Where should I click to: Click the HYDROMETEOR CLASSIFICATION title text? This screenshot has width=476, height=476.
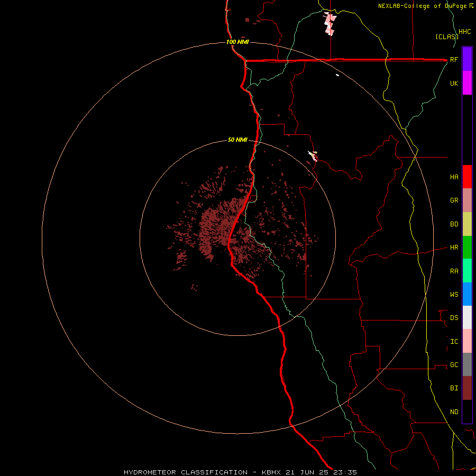coord(186,472)
